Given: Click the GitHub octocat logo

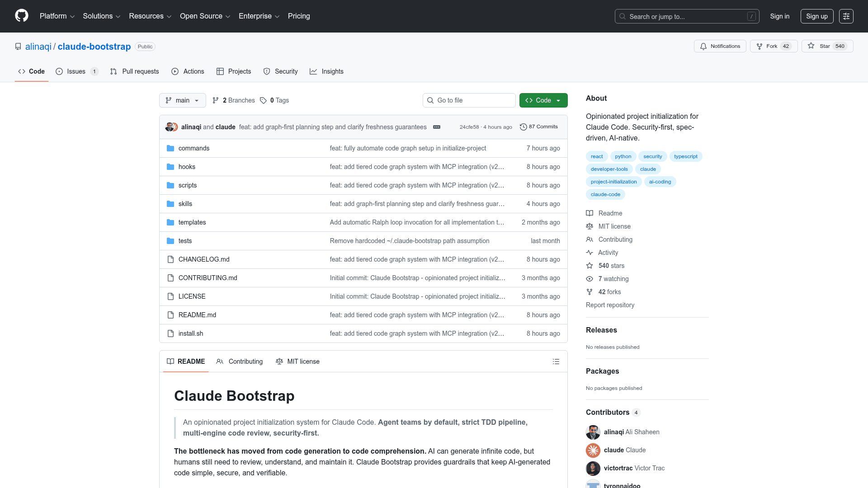Looking at the screenshot, I should (x=21, y=16).
